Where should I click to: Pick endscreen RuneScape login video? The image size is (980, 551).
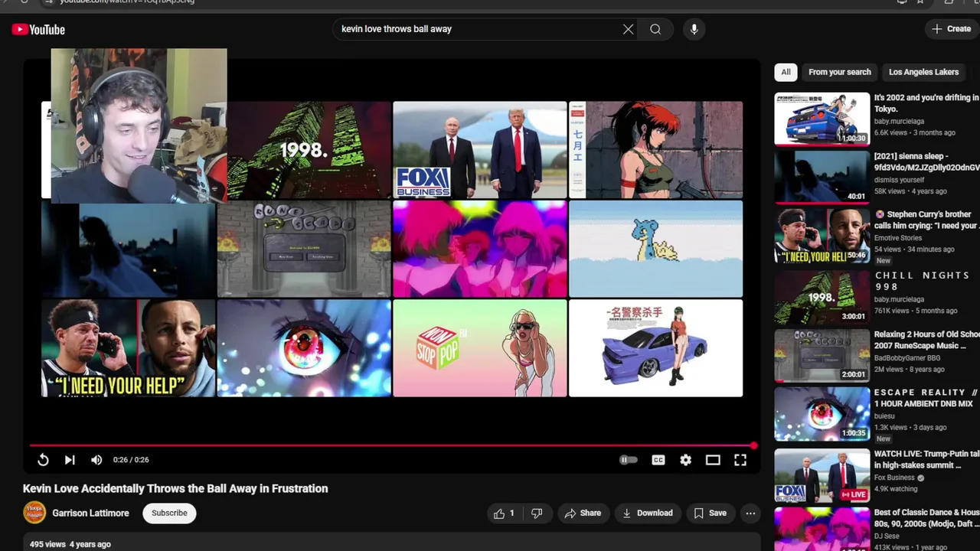[304, 249]
